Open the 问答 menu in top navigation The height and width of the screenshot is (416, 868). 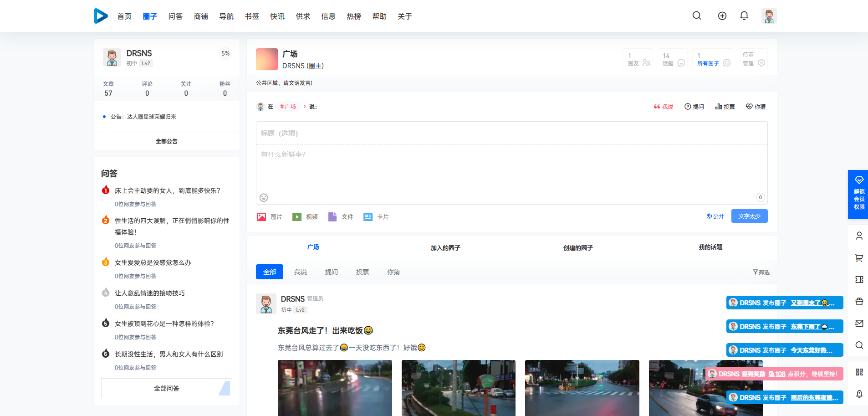(x=175, y=16)
